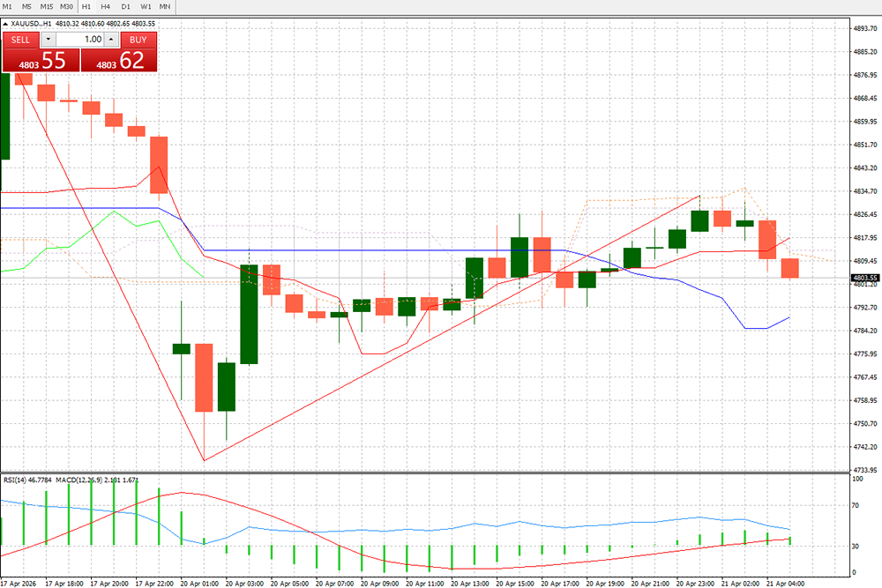Choose the W1 weekly timeframe
The image size is (882, 588).
[x=146, y=6]
